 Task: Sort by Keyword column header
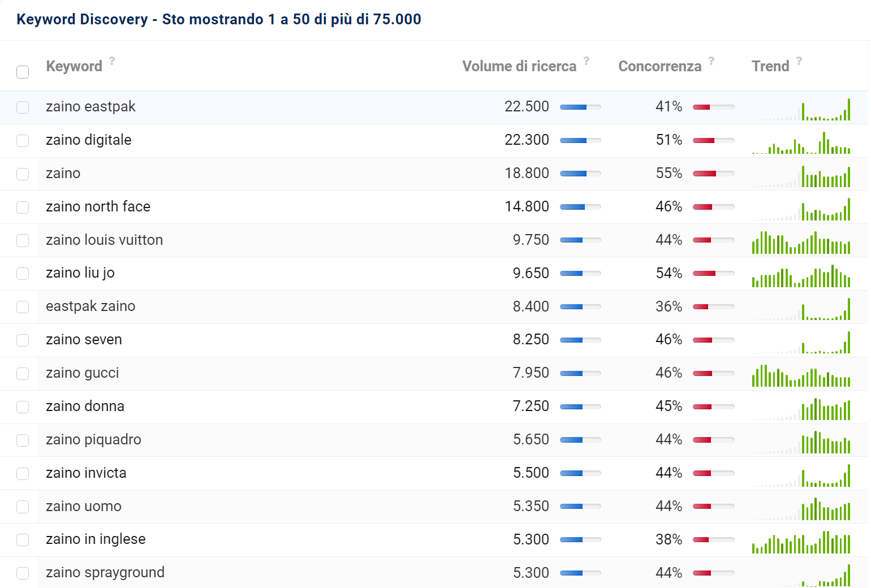coord(74,66)
